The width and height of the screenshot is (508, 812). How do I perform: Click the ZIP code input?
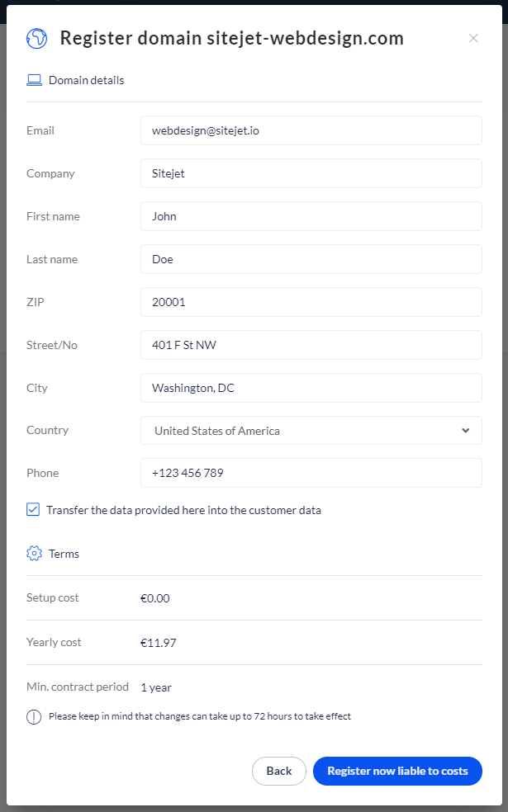(x=311, y=302)
